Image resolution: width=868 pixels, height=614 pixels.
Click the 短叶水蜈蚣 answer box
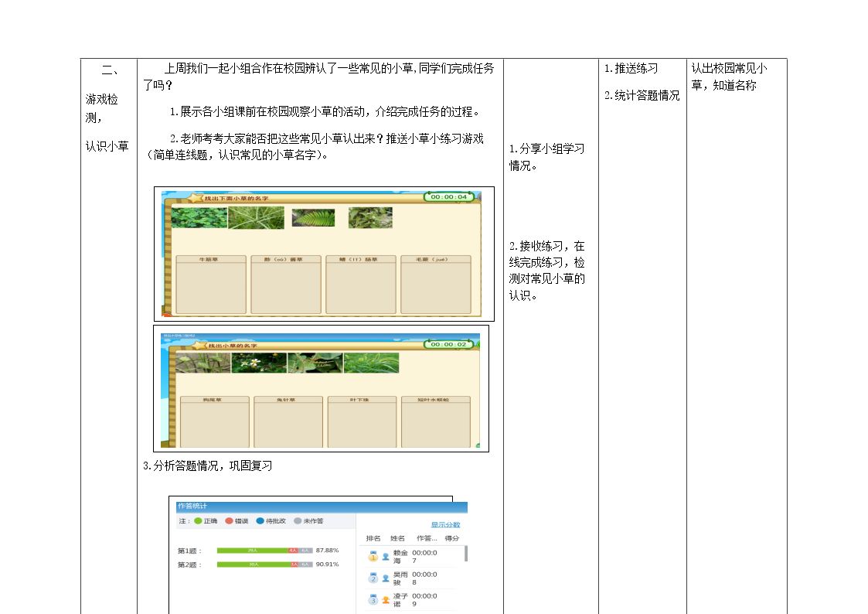click(436, 421)
